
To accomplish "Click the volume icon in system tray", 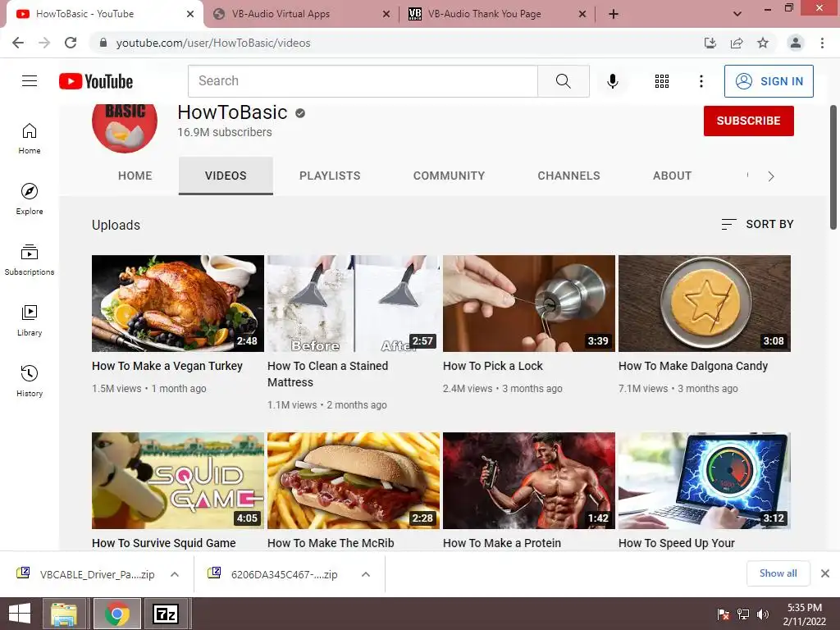I will click(763, 614).
